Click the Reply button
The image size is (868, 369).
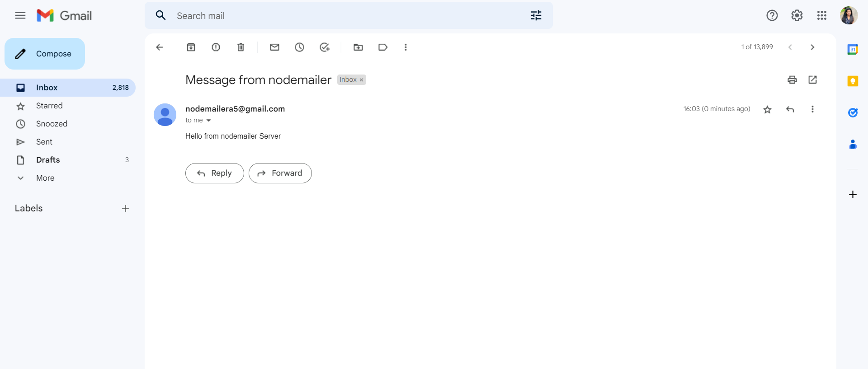coord(215,173)
